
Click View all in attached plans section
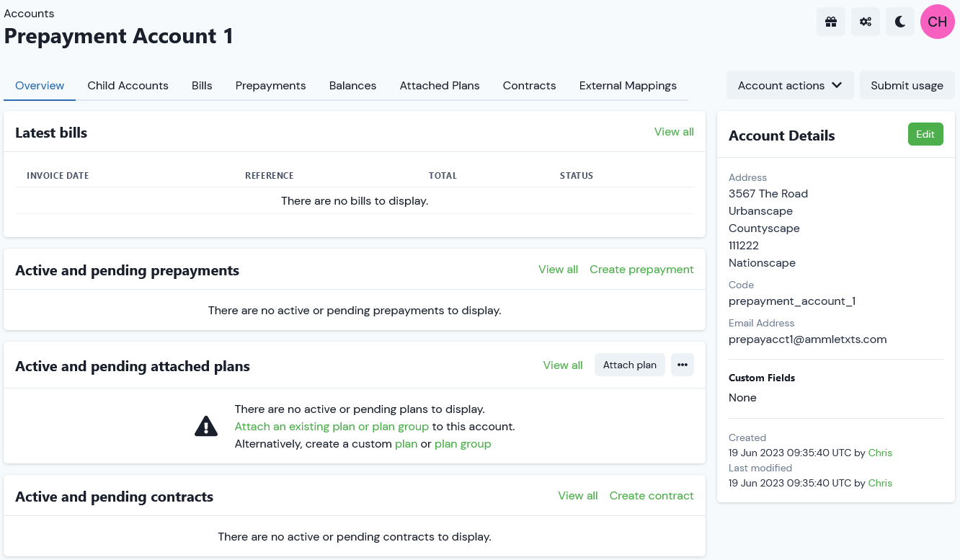(563, 365)
